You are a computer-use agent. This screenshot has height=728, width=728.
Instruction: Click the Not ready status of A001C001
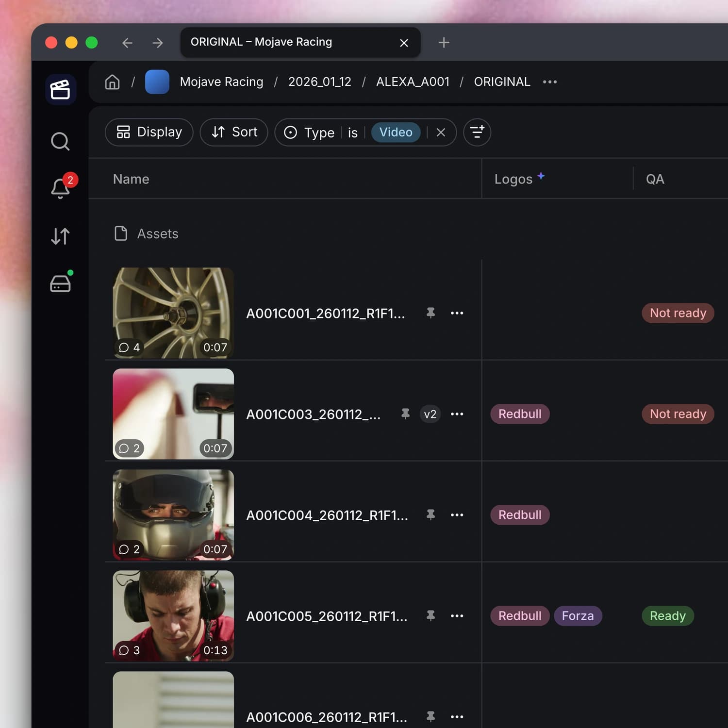678,313
